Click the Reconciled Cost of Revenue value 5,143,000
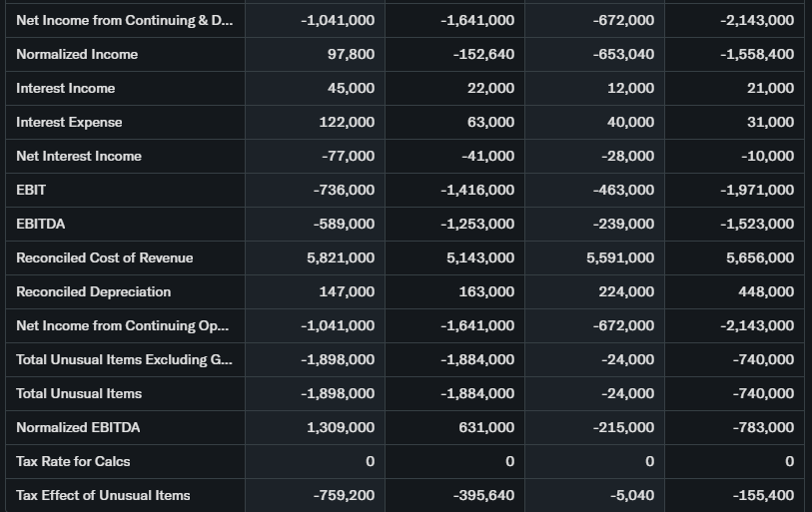812x512 pixels. pyautogui.click(x=480, y=257)
